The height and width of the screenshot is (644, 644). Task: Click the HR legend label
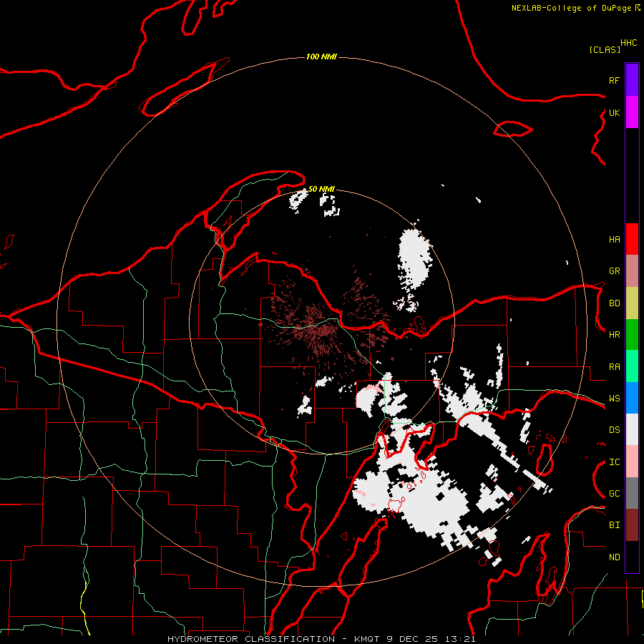click(x=615, y=335)
